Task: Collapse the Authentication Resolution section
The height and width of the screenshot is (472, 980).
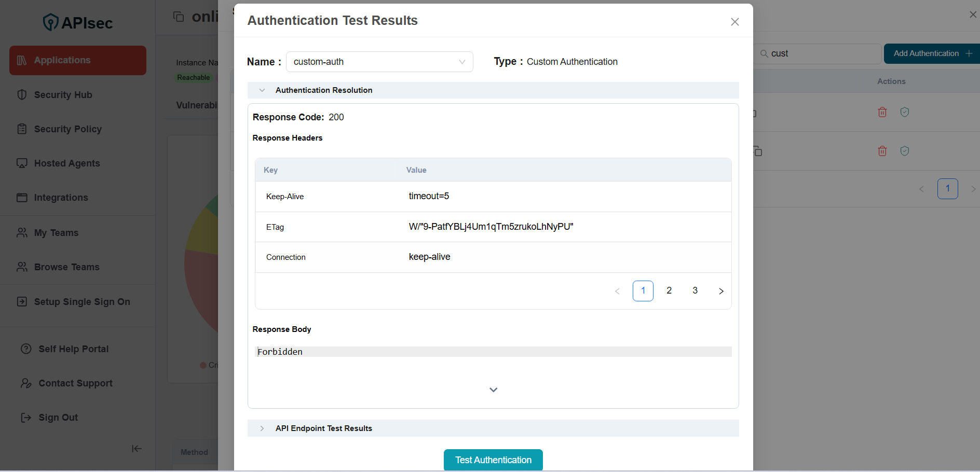Action: [x=262, y=90]
